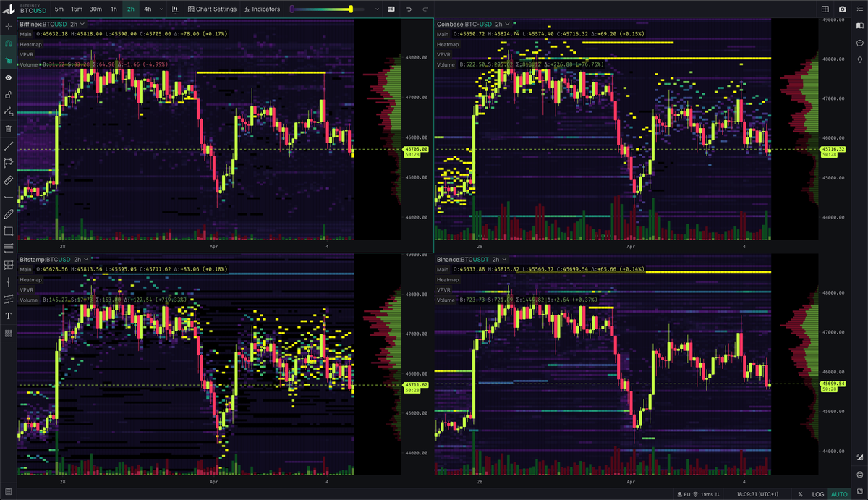Select the rectangle shape tool
The image size is (868, 500).
click(x=8, y=231)
